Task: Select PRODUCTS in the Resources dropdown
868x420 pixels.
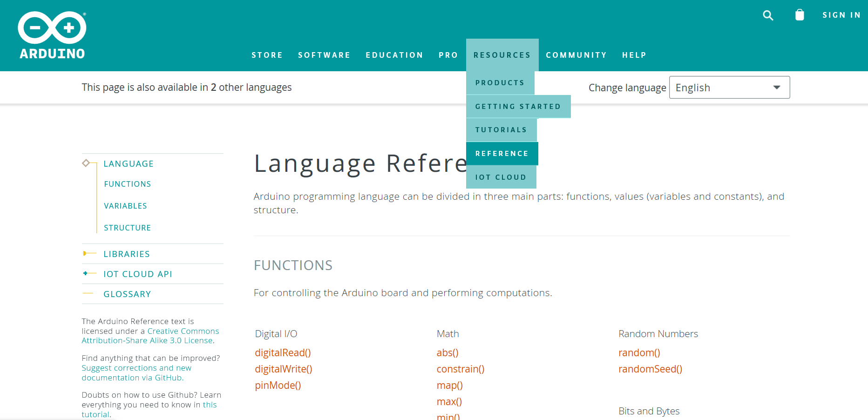Action: click(x=500, y=83)
